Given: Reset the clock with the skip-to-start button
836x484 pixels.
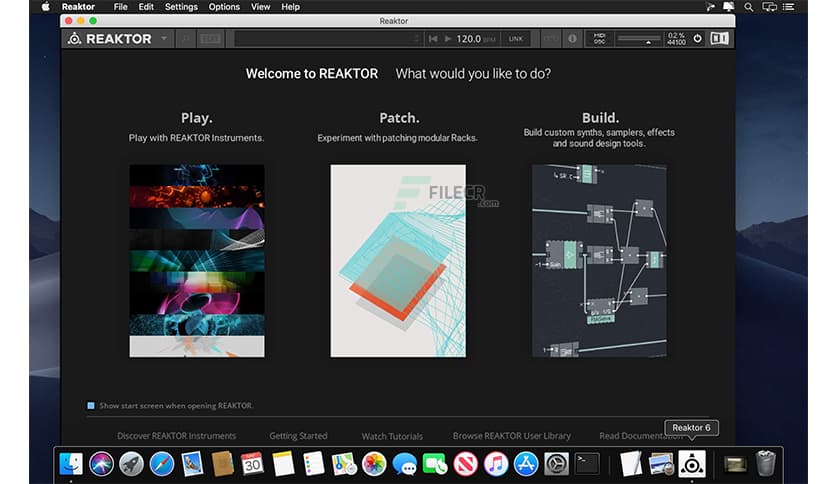Looking at the screenshot, I should (433, 39).
